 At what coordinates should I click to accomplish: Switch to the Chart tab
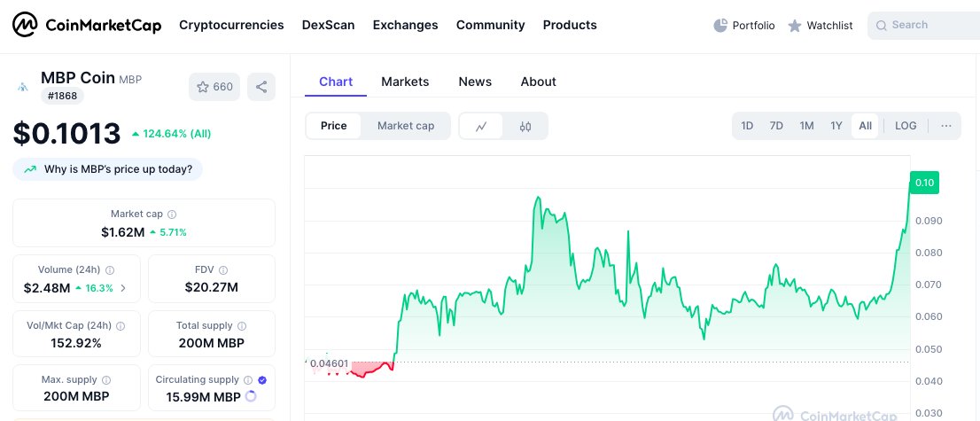(x=336, y=82)
